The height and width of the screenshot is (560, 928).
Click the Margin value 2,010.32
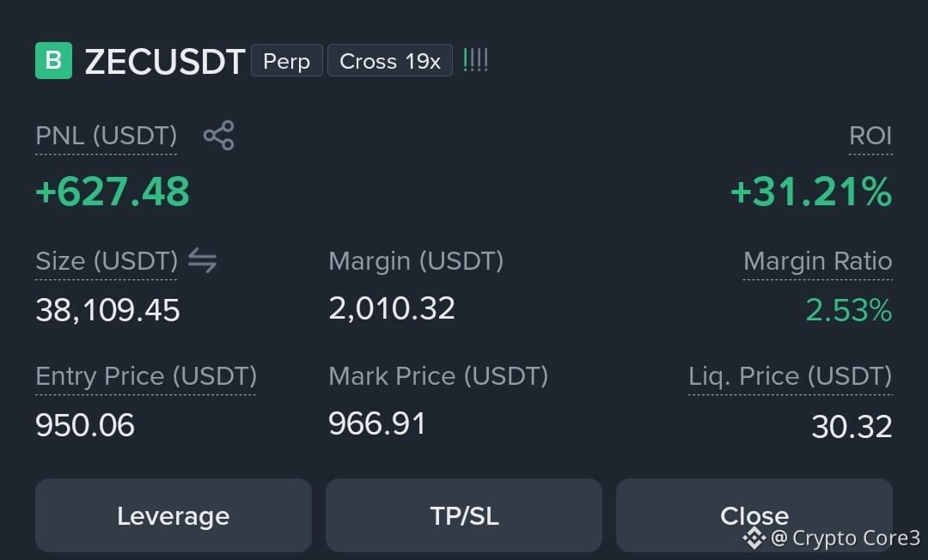[x=392, y=308]
